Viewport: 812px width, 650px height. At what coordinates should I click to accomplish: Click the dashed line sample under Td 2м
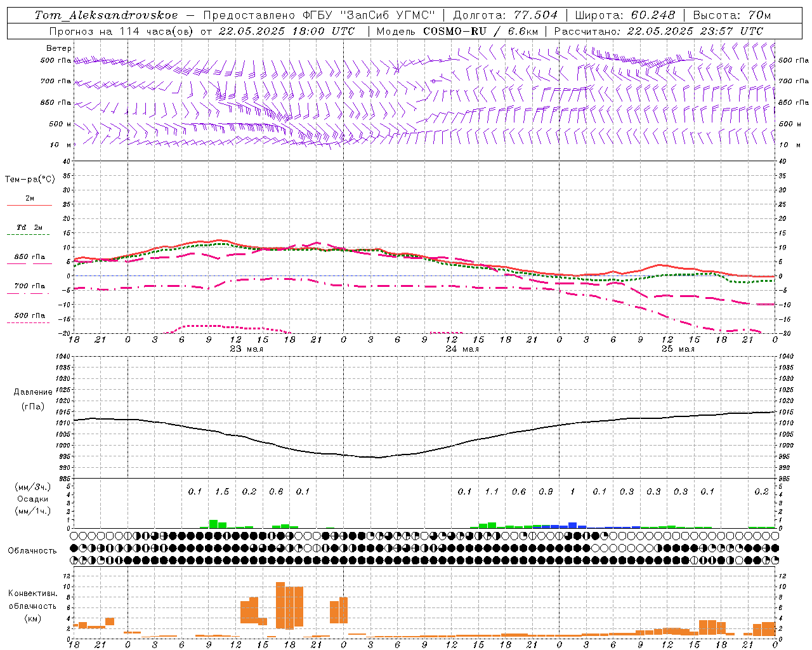pyautogui.click(x=30, y=235)
